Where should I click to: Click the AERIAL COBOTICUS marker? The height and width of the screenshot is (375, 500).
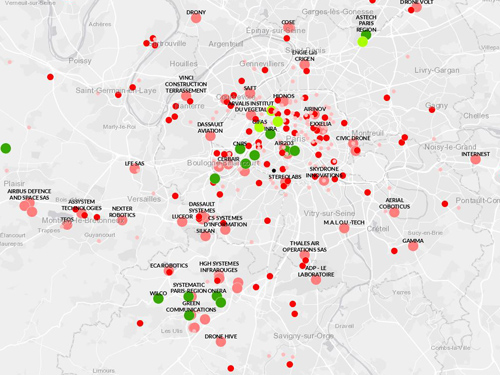[394, 212]
